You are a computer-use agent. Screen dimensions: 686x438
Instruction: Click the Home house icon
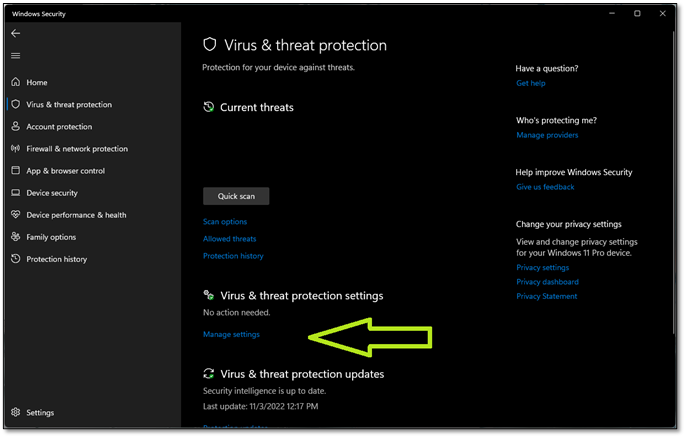click(16, 82)
